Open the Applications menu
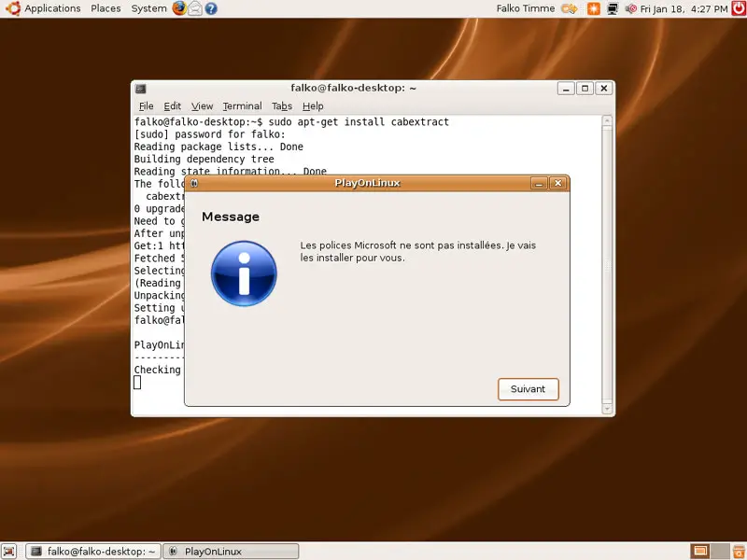 pyautogui.click(x=52, y=8)
